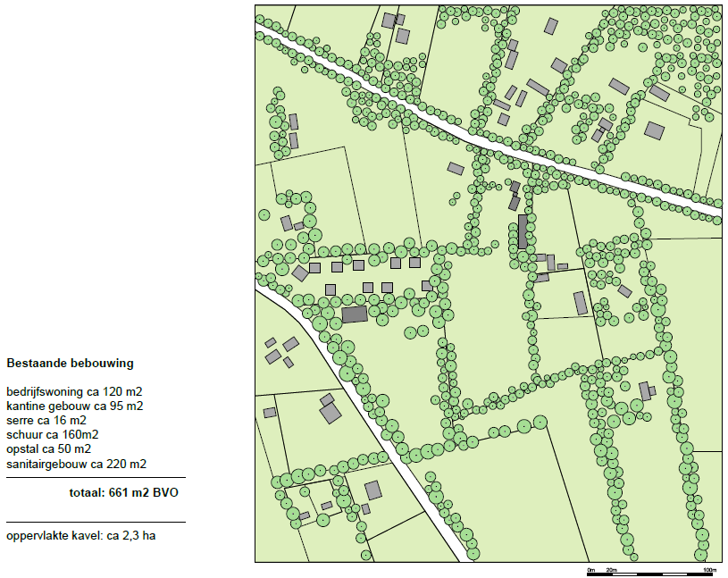Click the 'Bestaande bebouwing' heading
The height and width of the screenshot is (578, 728).
pos(70,364)
